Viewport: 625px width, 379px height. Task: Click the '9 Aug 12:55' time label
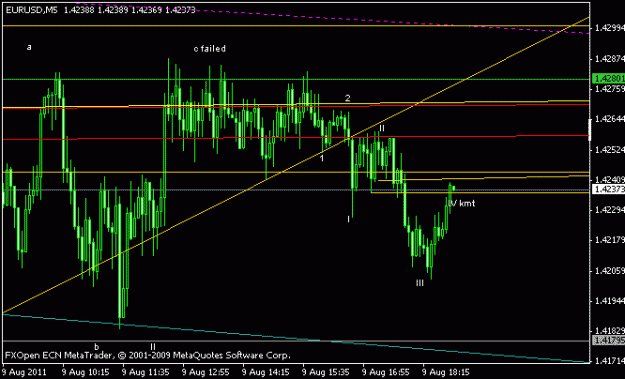click(206, 373)
